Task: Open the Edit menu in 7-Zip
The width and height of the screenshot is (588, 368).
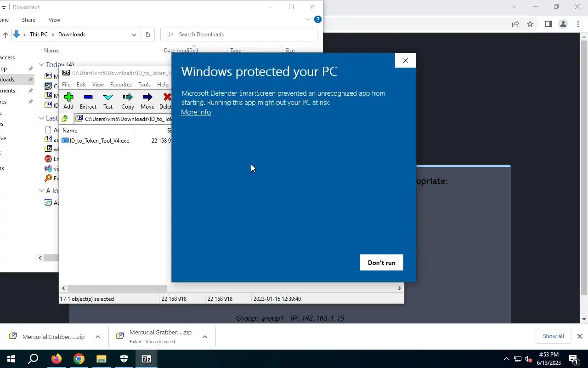Action: click(81, 85)
